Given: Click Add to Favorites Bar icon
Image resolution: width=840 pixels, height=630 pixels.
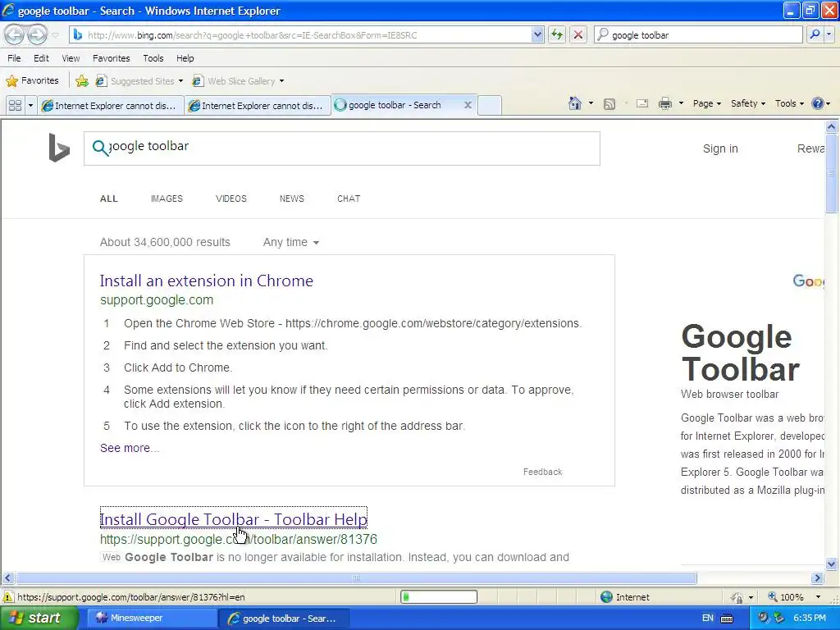Looking at the screenshot, I should click(82, 81).
